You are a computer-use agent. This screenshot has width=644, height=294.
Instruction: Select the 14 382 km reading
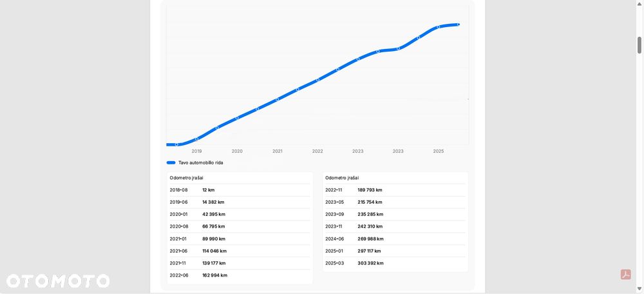pyautogui.click(x=214, y=202)
